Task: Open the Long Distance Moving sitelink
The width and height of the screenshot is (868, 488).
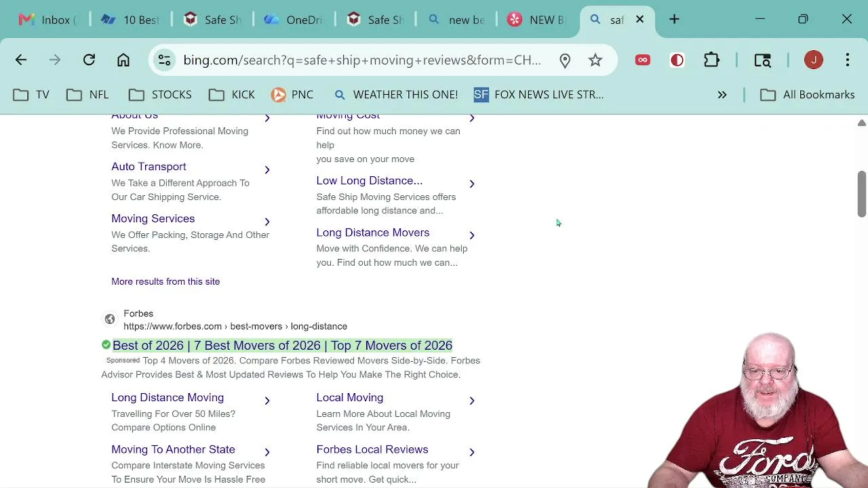Action: pos(167,398)
